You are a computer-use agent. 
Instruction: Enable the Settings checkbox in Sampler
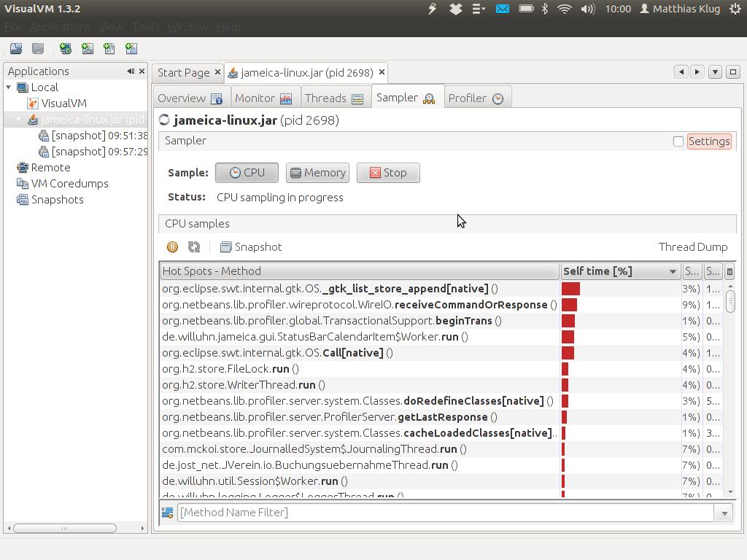click(678, 141)
